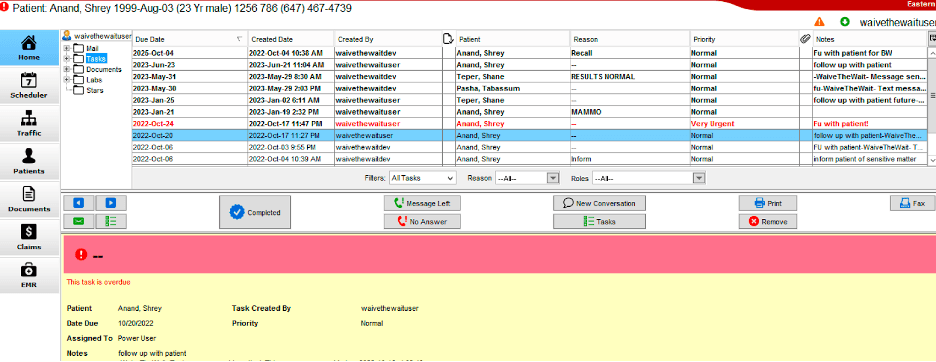Select the highlighted row due 2022-Oct-20
Screen dimensions: 936x362
pyautogui.click(x=530, y=136)
